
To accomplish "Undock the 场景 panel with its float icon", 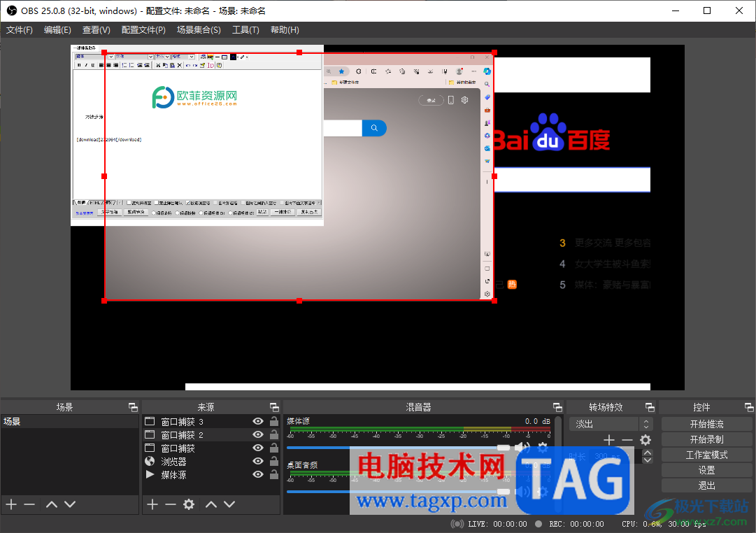I will pos(133,407).
